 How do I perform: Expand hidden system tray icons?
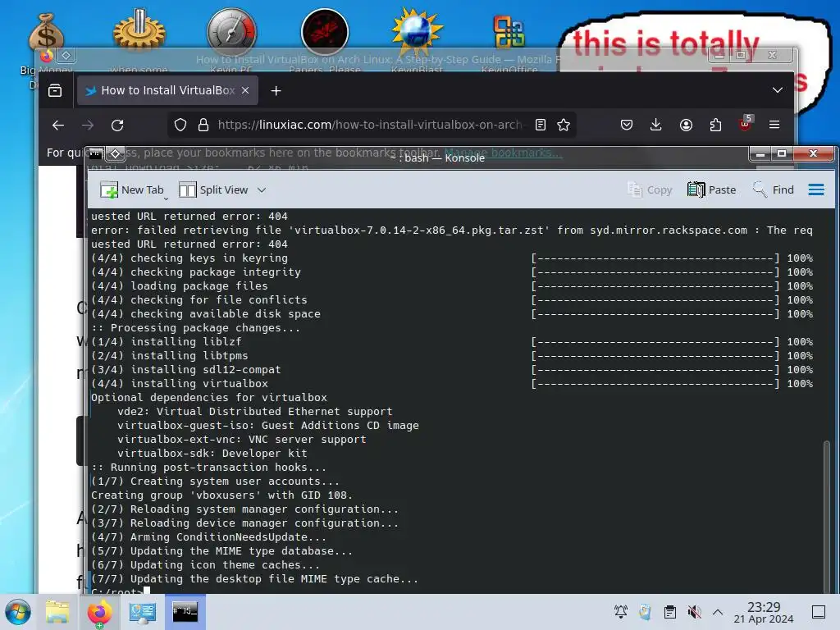(x=718, y=612)
